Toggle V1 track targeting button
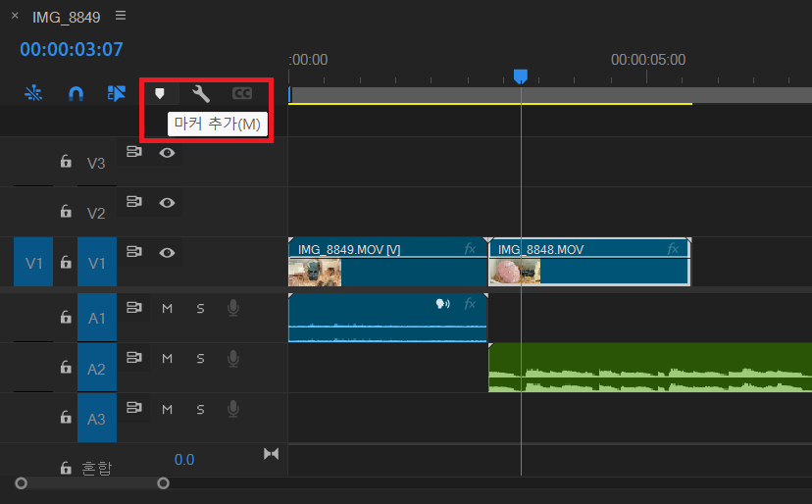Screen dimensions: 812x504 (97, 262)
